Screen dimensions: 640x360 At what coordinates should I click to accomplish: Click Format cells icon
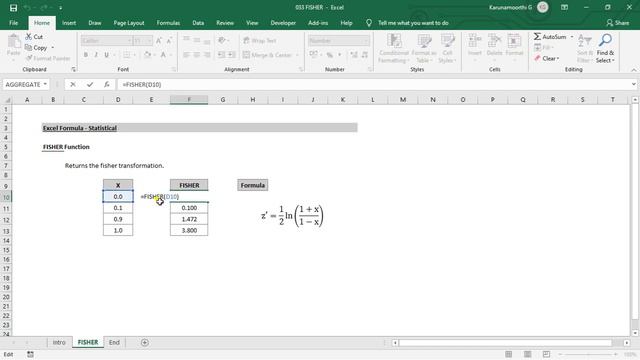click(x=514, y=41)
